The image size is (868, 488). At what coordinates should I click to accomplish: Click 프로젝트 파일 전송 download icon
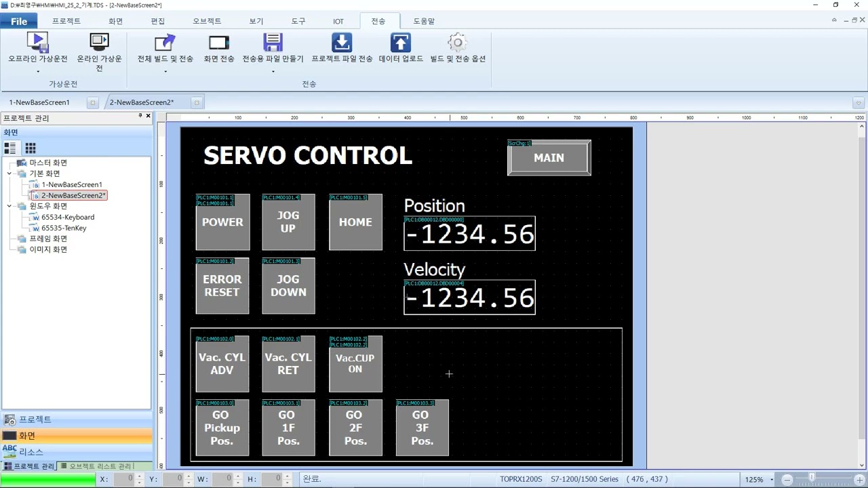tap(342, 43)
